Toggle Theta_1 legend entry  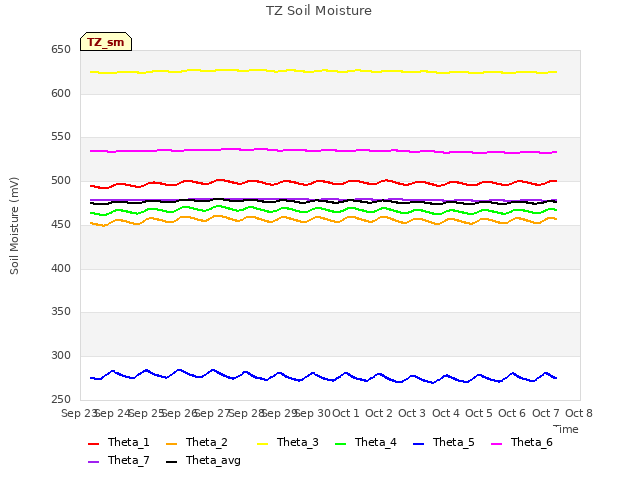click(x=119, y=442)
